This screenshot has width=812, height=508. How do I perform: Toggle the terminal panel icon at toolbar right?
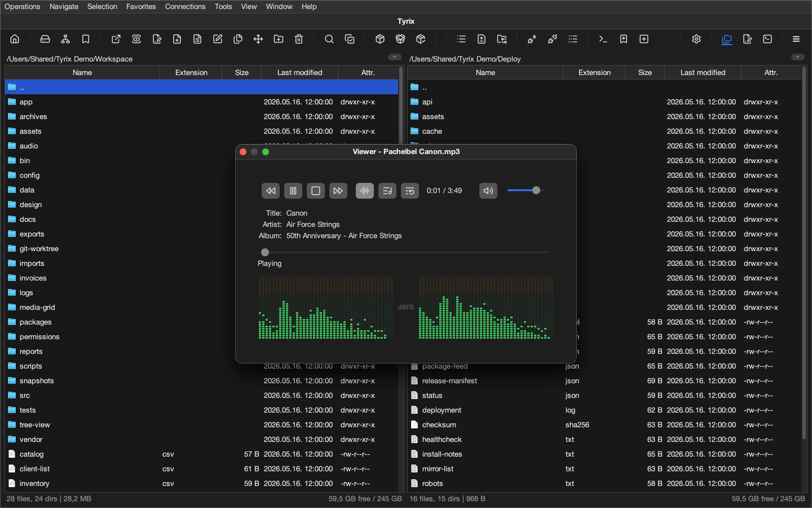[x=767, y=39]
